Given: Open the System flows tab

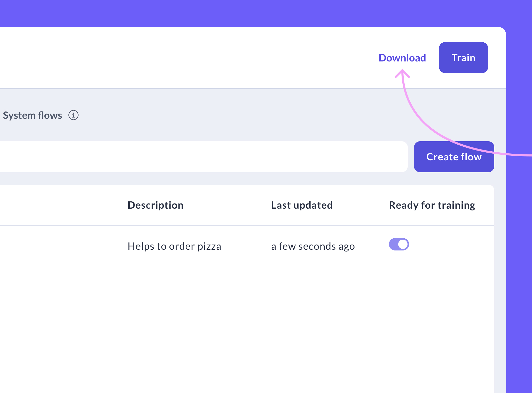Looking at the screenshot, I should coord(32,115).
